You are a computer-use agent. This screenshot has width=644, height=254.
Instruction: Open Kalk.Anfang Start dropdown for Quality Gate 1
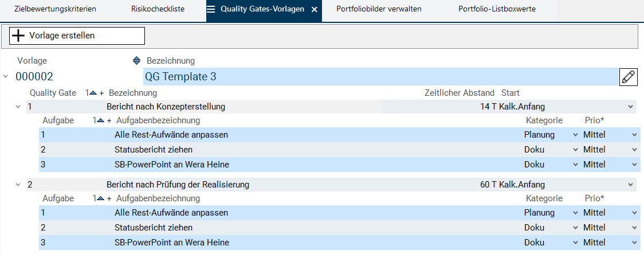pyautogui.click(x=631, y=107)
